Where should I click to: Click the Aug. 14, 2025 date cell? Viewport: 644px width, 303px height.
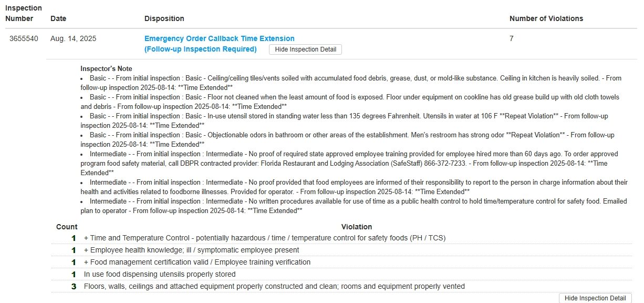point(73,38)
